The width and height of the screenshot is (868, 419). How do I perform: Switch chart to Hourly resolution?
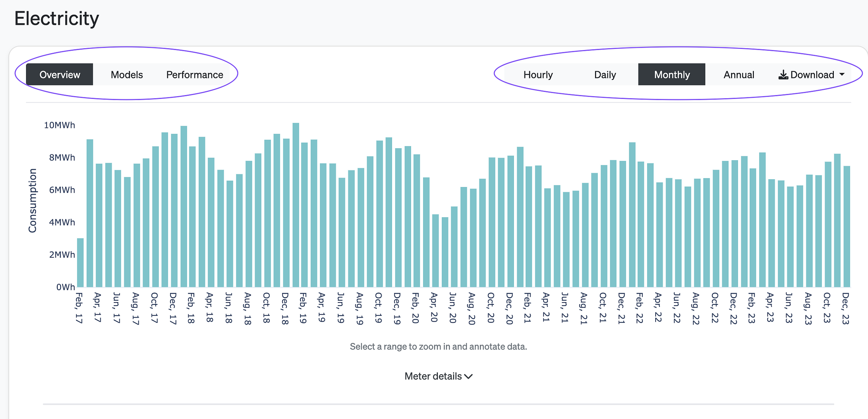[x=538, y=74]
